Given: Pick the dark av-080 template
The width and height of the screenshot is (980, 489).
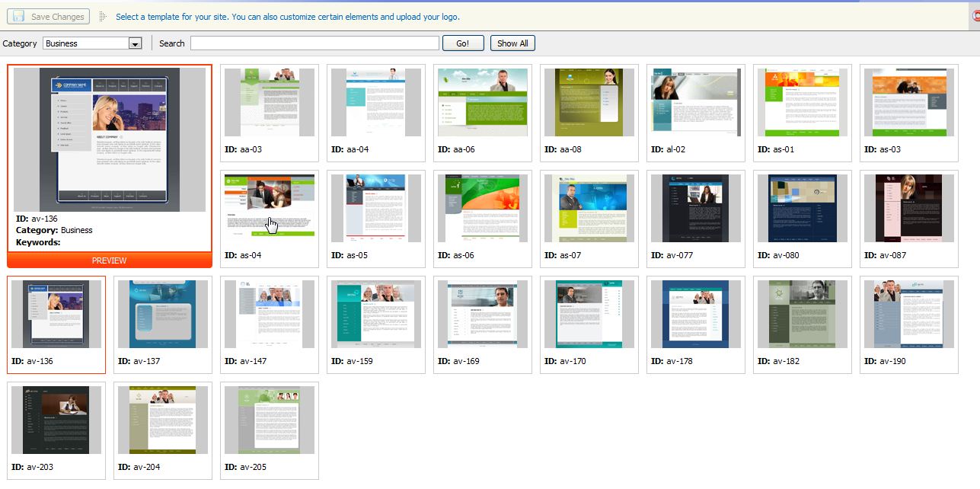Looking at the screenshot, I should (802, 209).
